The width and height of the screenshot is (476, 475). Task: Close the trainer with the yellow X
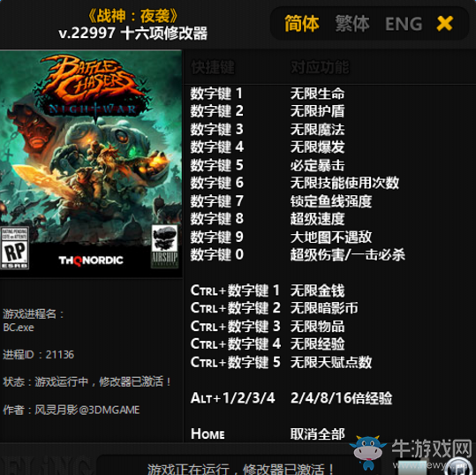(444, 24)
